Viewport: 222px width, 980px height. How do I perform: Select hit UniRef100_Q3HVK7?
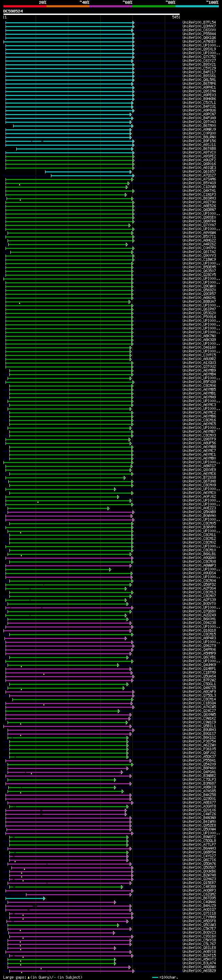pos(199,27)
